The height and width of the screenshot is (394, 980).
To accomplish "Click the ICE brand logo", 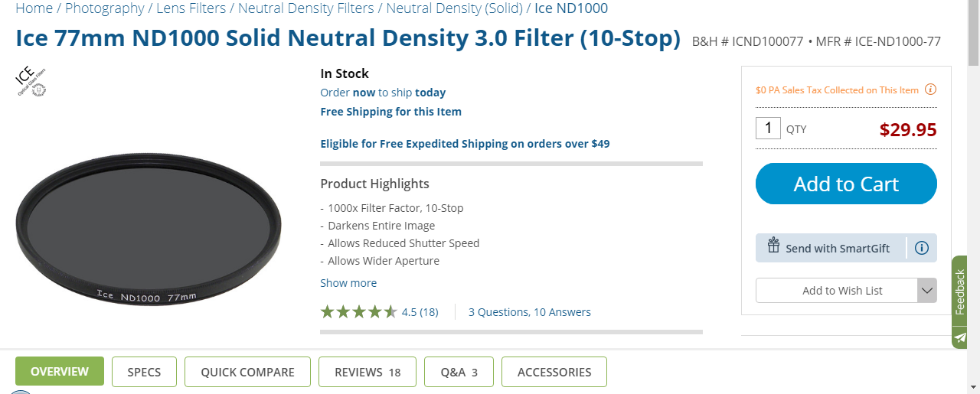I will [x=31, y=82].
